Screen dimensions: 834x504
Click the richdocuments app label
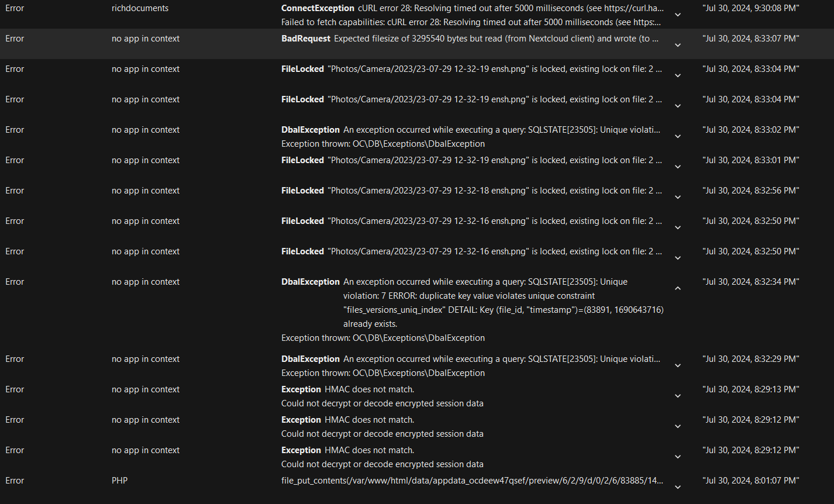[x=140, y=8]
